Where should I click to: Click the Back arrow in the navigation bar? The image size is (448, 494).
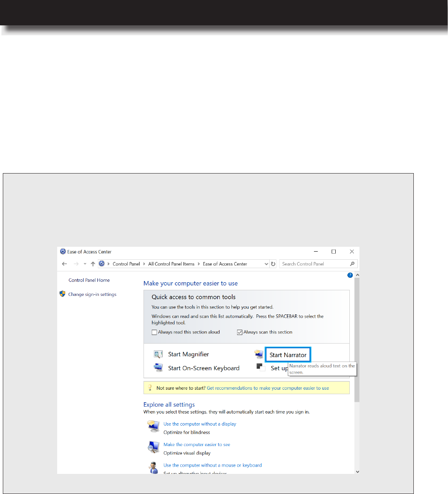point(64,264)
